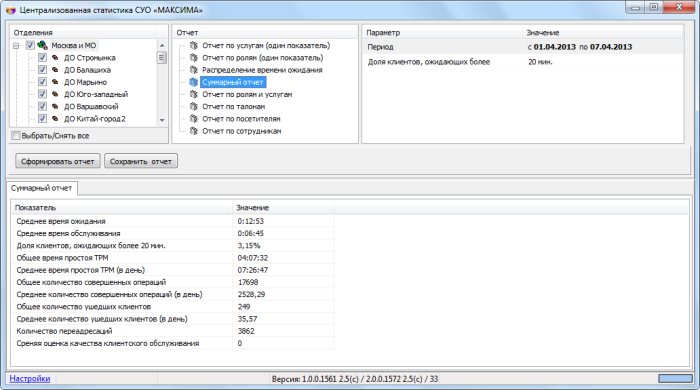
Task: Click the value 2528,29
Action: coord(251,295)
